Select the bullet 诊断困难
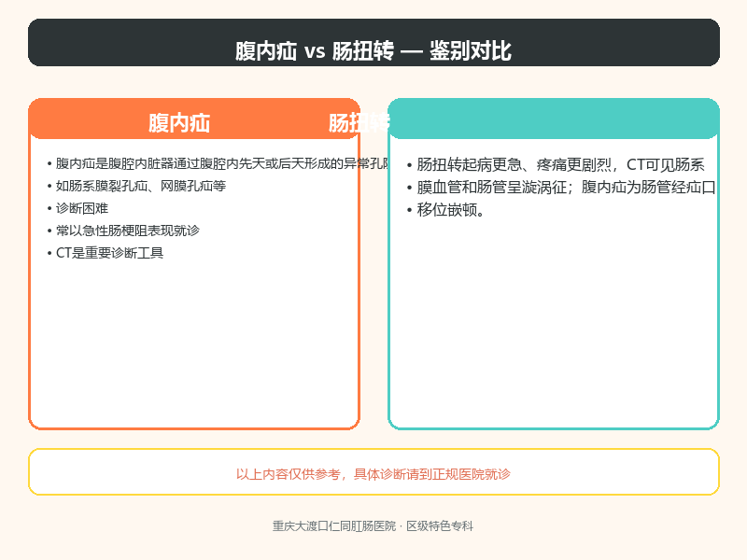 [78, 208]
